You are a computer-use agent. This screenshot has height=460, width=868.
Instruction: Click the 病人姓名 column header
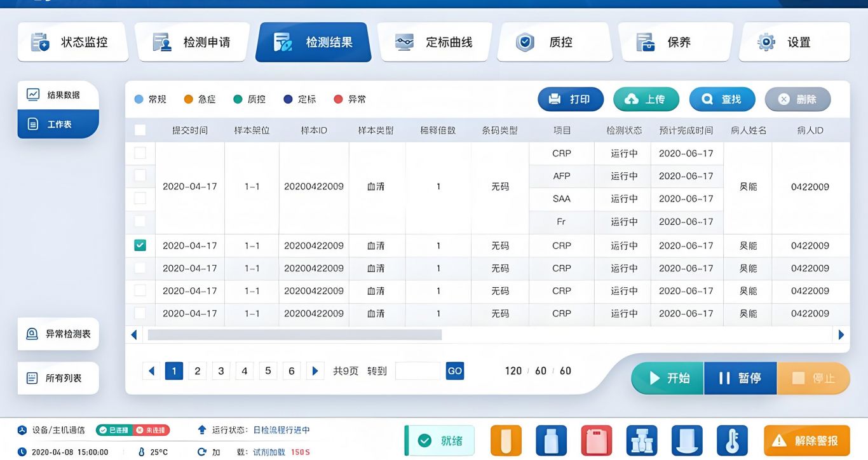click(x=749, y=130)
